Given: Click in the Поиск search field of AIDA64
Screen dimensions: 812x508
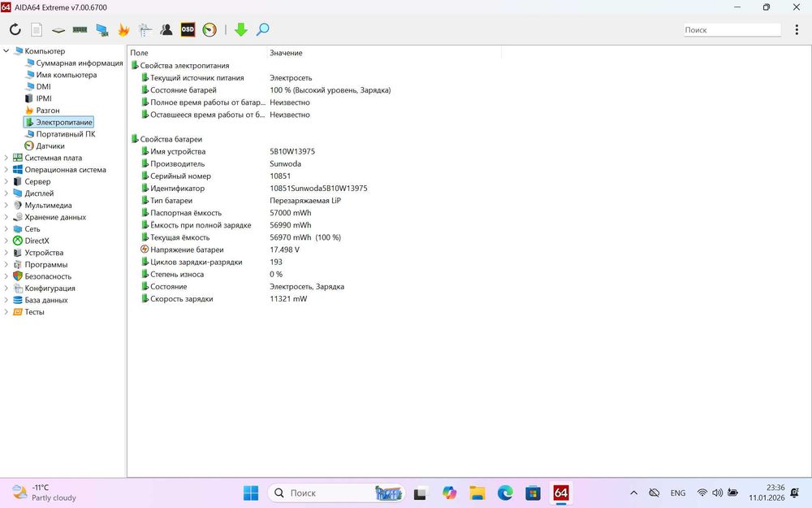Looking at the screenshot, I should [732, 29].
